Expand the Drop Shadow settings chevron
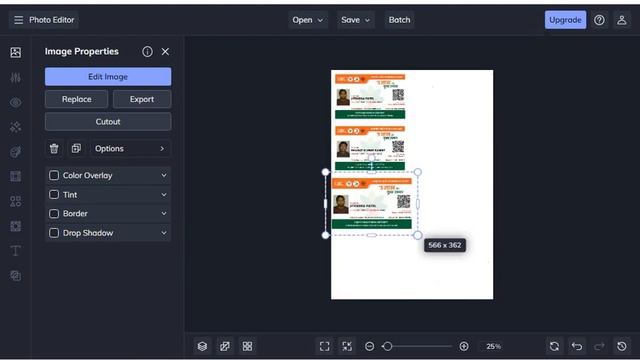This screenshot has width=640, height=360. [164, 233]
